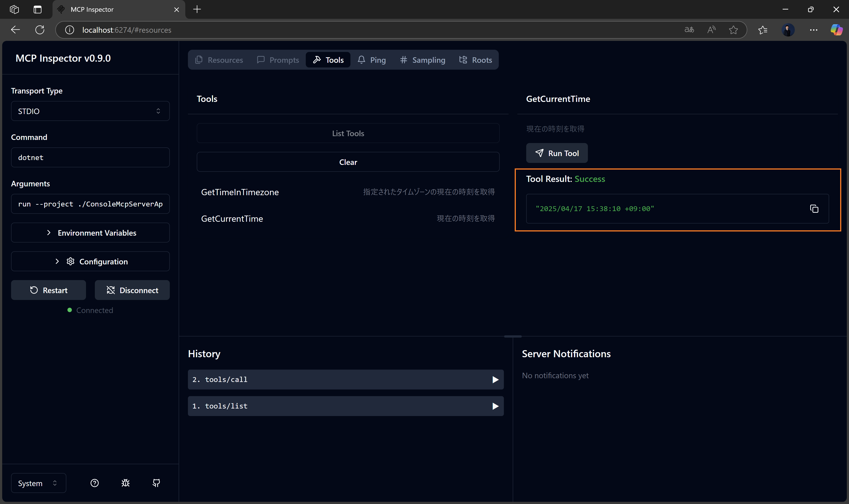Copy the tool result to clipboard
849x504 pixels.
pyautogui.click(x=814, y=208)
